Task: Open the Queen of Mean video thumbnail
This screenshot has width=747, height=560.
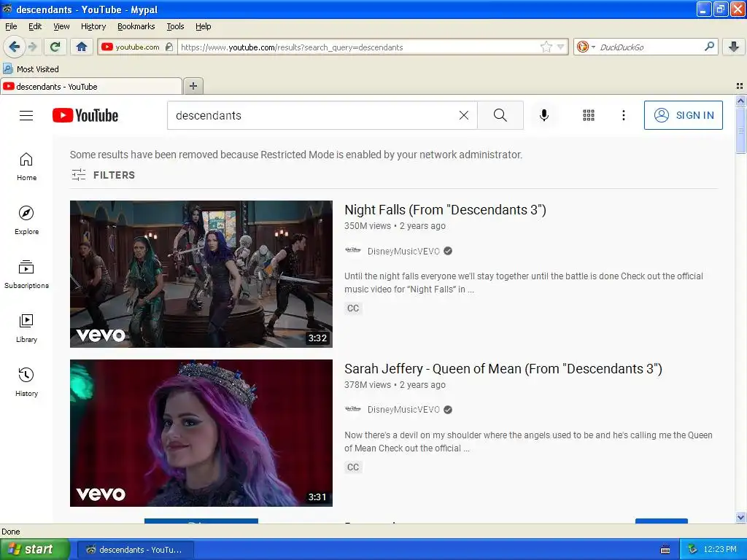Action: [x=201, y=433]
